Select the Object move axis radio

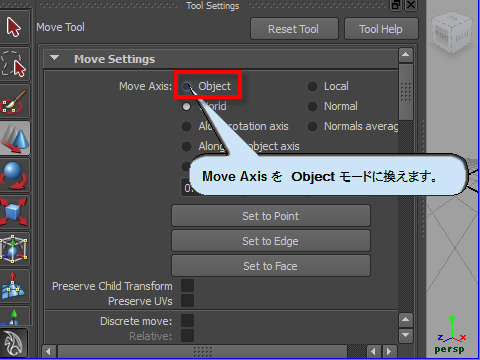click(x=186, y=86)
